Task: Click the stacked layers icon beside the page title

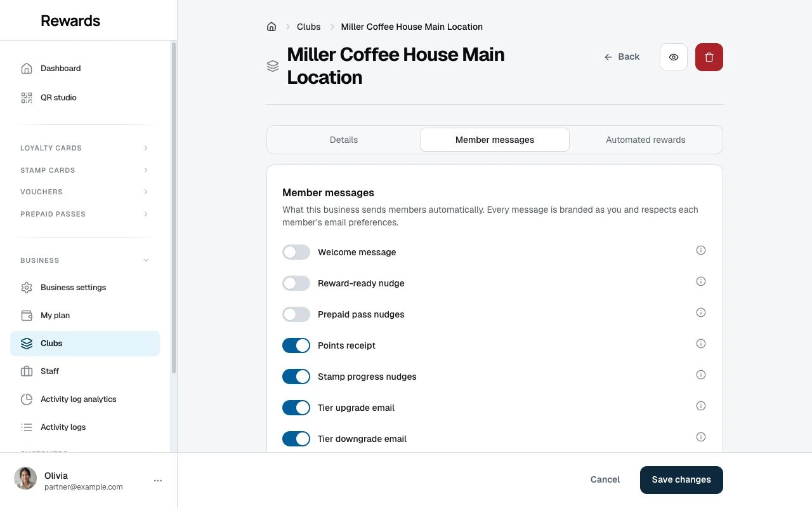Action: pos(273,66)
